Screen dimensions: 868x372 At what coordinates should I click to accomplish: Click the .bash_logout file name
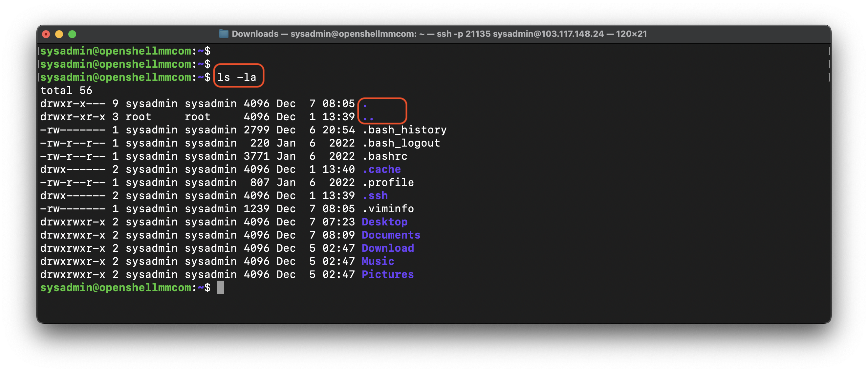pyautogui.click(x=401, y=143)
